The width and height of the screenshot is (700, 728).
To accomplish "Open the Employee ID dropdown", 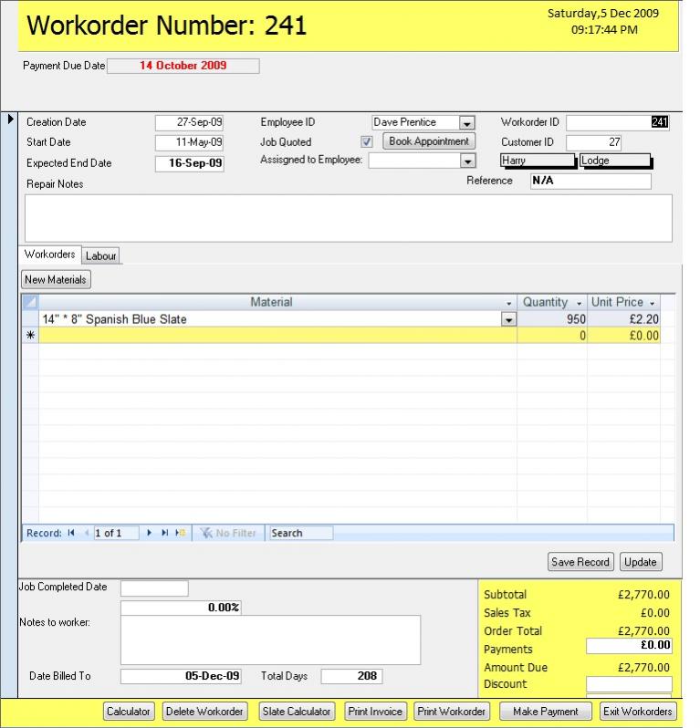I will [467, 123].
